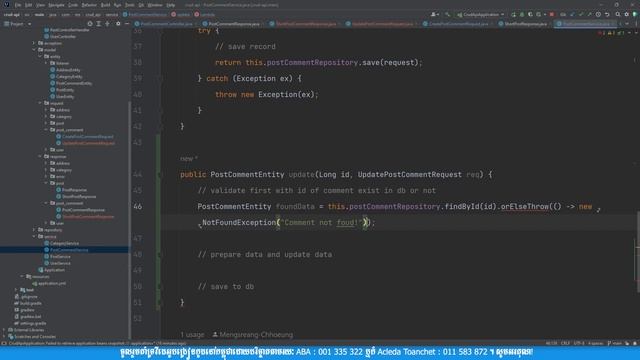Viewport: 640px width, 360px height.
Task: Open the Project view selector dropdown
Action: 18,24
